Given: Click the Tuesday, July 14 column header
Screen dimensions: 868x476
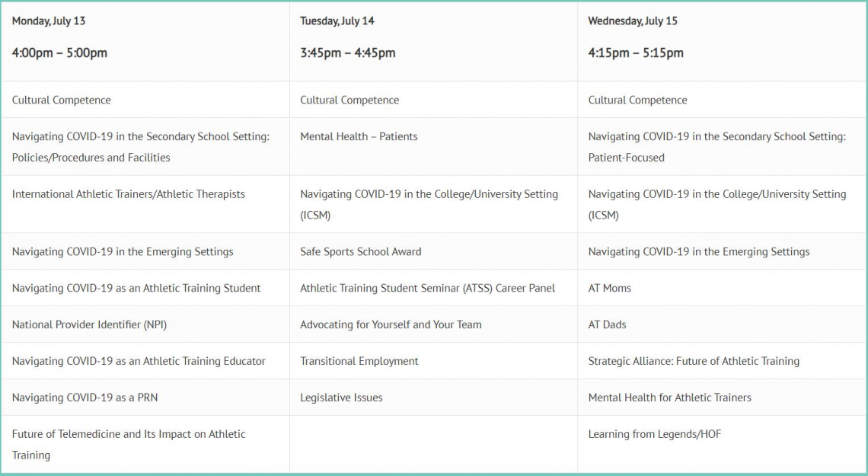Looking at the screenshot, I should coord(337,21).
